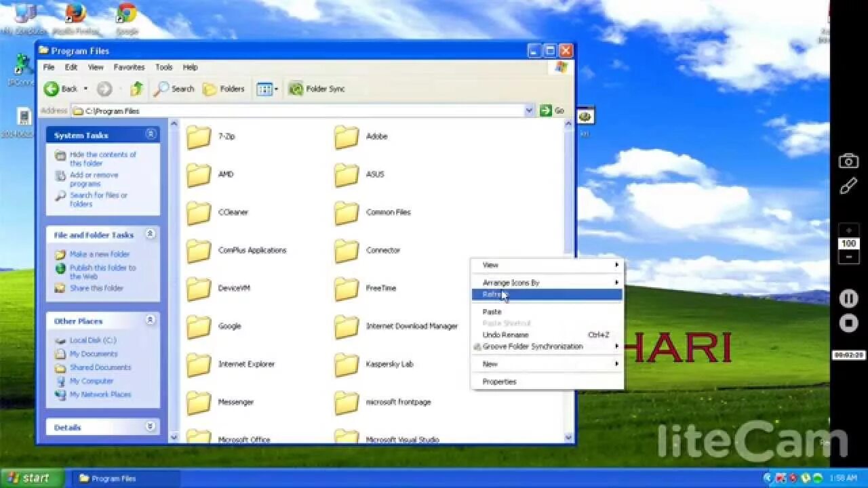This screenshot has width=868, height=488.
Task: Open the Tools menu
Action: coord(164,67)
